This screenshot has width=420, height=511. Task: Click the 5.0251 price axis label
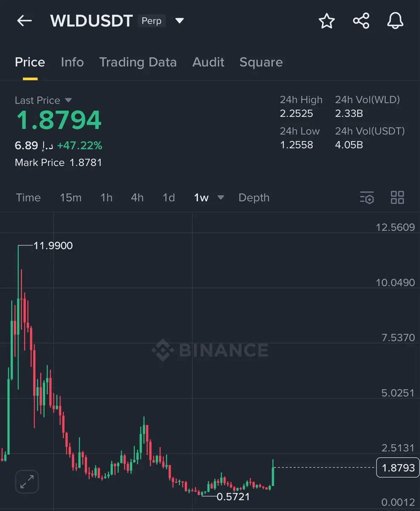click(x=398, y=393)
